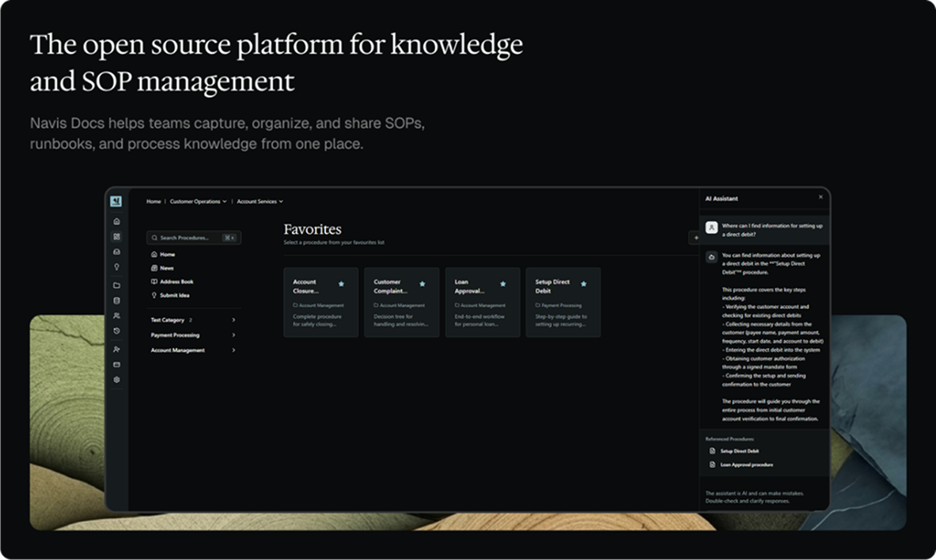The image size is (936, 560).
Task: Click the 'assistant is AI and can make mistakes' disclaimer
Action: click(755, 498)
